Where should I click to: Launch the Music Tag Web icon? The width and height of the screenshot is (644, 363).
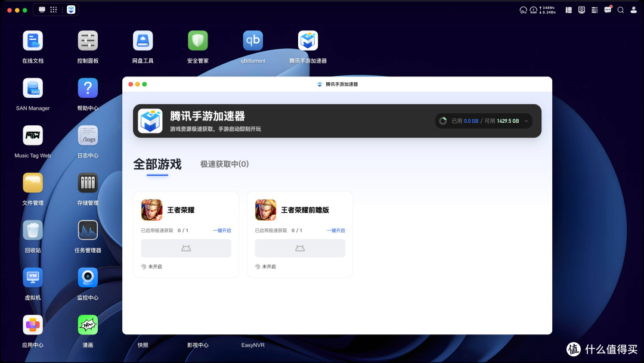point(33,135)
